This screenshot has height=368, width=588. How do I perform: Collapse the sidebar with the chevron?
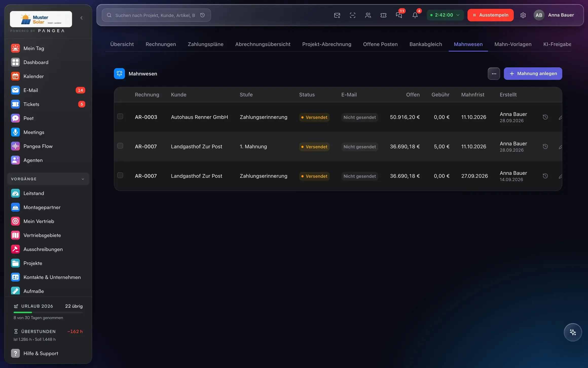click(x=81, y=18)
